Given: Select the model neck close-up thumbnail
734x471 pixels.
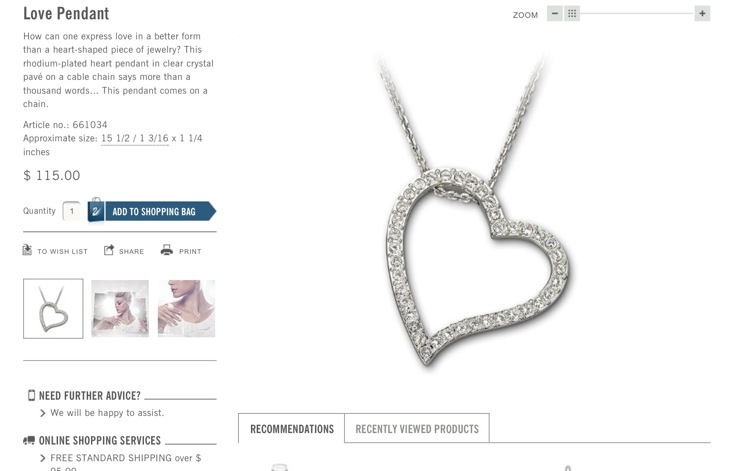Looking at the screenshot, I should click(x=186, y=309).
